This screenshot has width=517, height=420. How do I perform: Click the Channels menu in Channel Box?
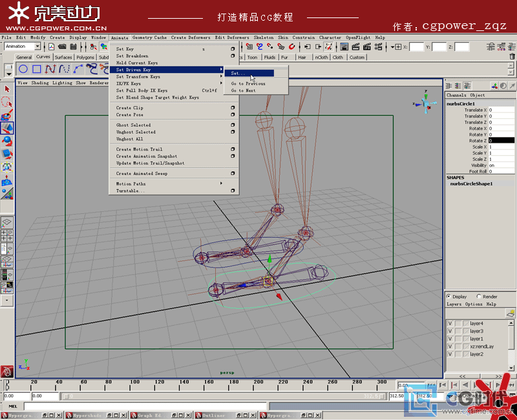(x=456, y=95)
